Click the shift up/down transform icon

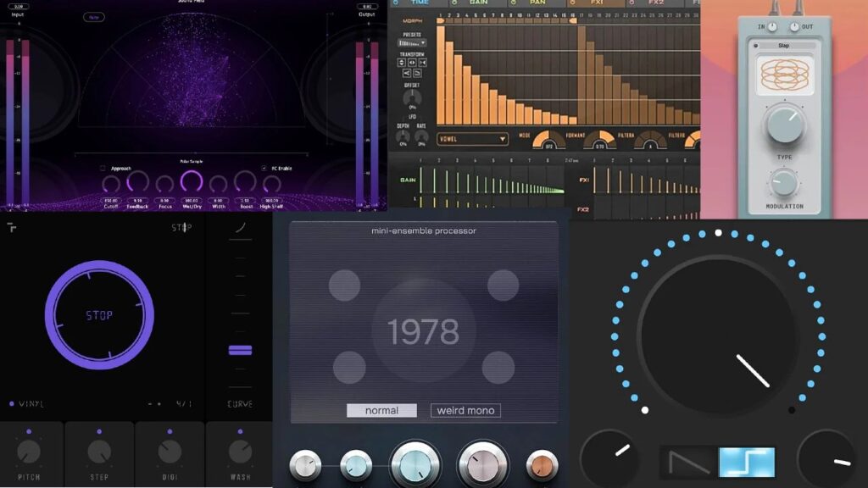[x=400, y=62]
